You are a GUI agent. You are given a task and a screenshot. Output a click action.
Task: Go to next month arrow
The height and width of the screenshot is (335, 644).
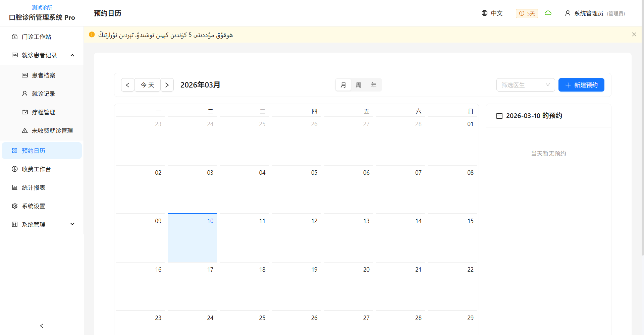pyautogui.click(x=167, y=85)
